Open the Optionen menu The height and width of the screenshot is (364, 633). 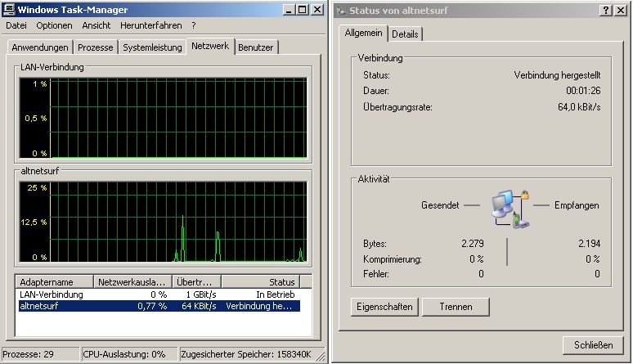point(54,25)
